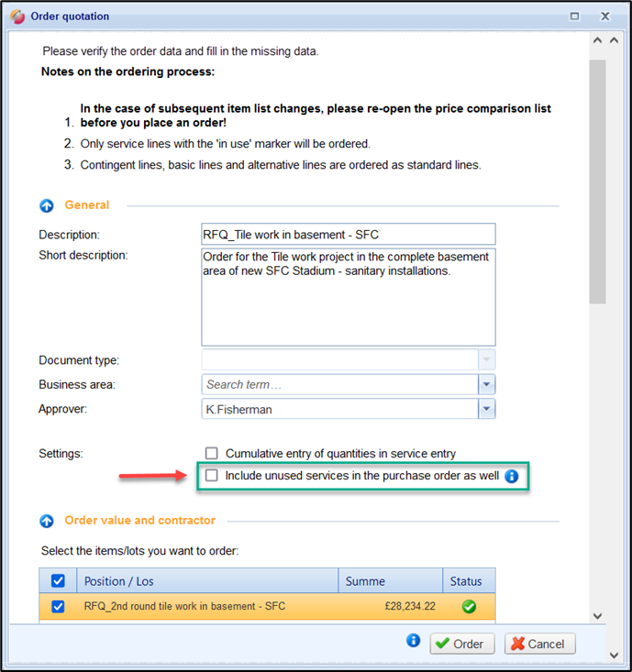Viewport: 632px width, 672px height.
Task: Toggle the select-all checkbox in table header
Action: 58,581
